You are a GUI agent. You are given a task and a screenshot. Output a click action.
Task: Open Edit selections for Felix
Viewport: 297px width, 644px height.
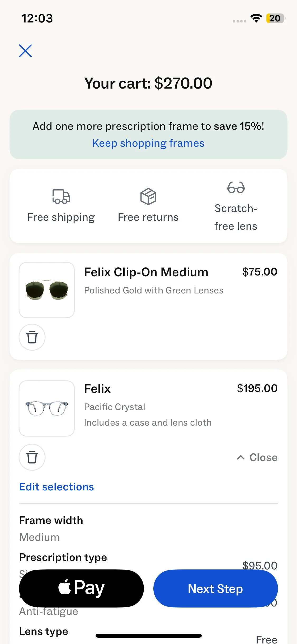pos(56,487)
